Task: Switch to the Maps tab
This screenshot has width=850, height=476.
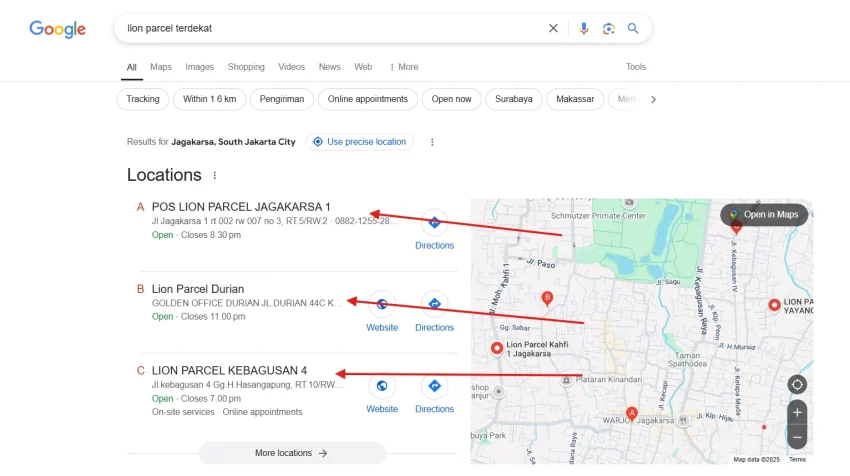Action: click(x=161, y=67)
